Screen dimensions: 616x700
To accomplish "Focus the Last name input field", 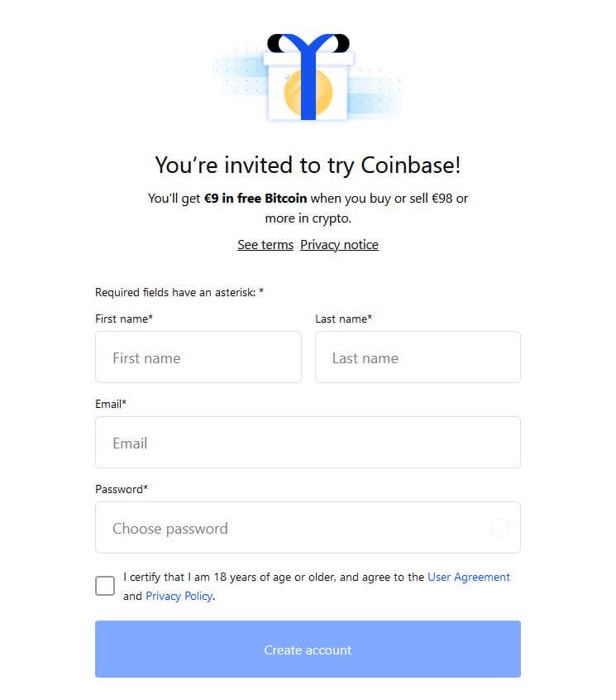I will (418, 357).
